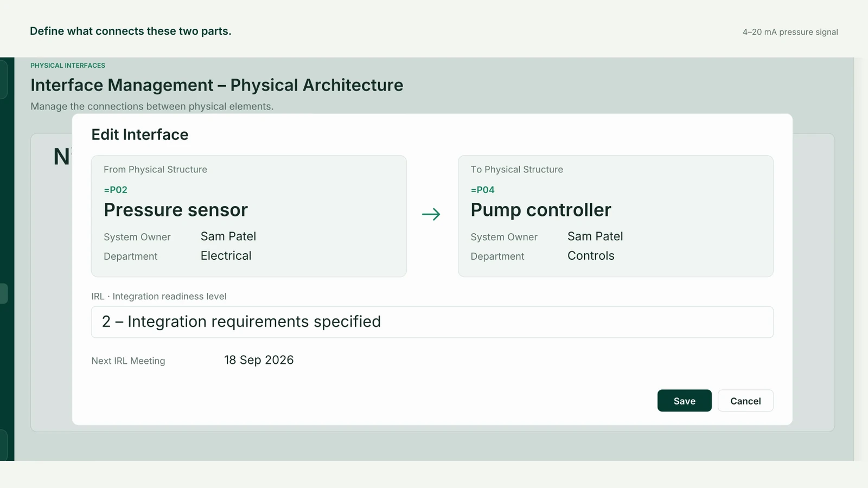The width and height of the screenshot is (868, 488).
Task: Click the Controls department value
Action: click(x=591, y=256)
